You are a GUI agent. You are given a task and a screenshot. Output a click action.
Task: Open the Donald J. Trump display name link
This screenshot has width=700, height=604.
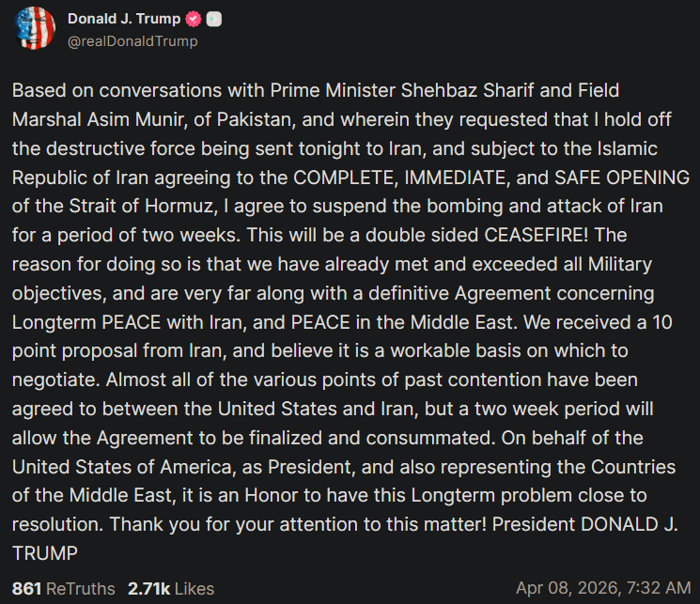point(124,19)
